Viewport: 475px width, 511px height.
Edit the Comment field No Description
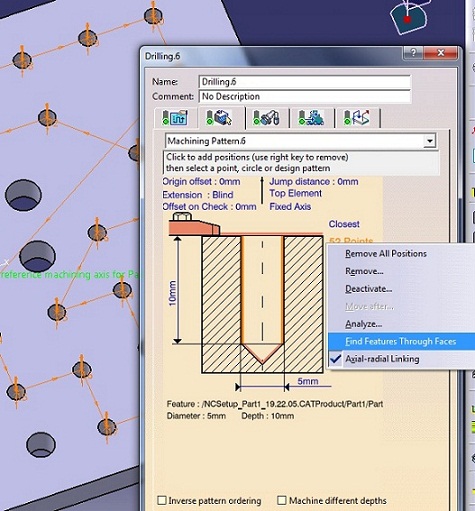[x=304, y=97]
